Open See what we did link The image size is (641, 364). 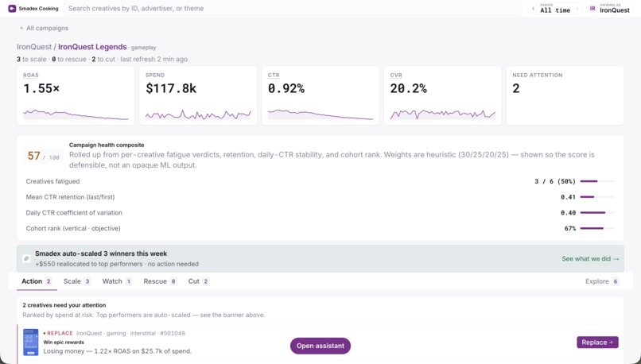(590, 258)
